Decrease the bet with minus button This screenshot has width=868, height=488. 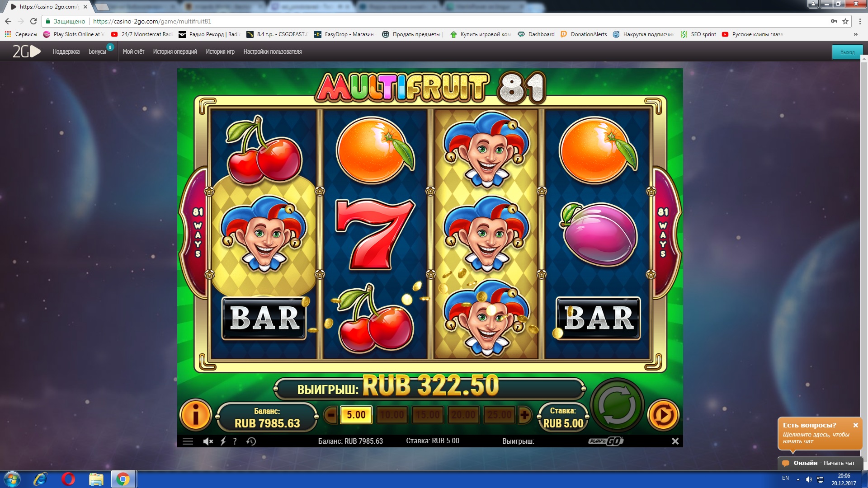tap(331, 415)
